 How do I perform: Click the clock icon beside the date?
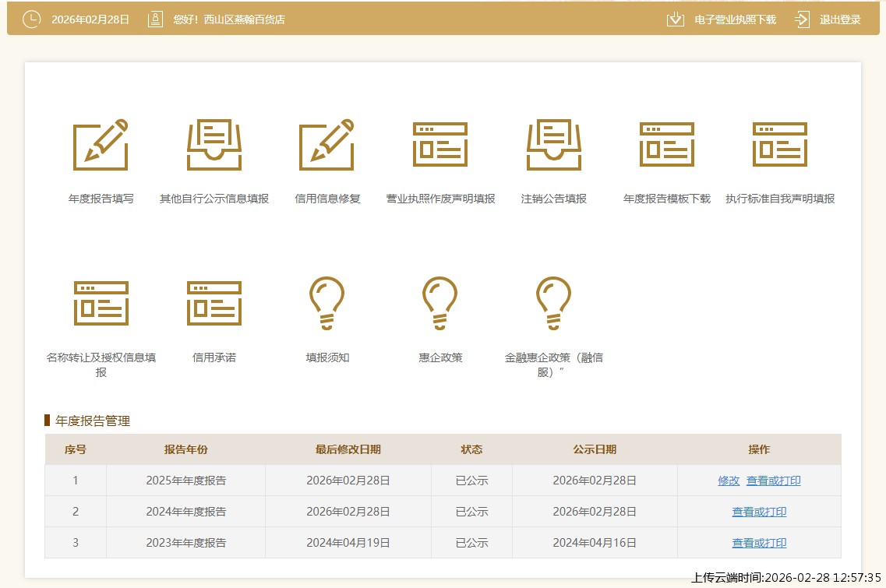tap(31, 19)
